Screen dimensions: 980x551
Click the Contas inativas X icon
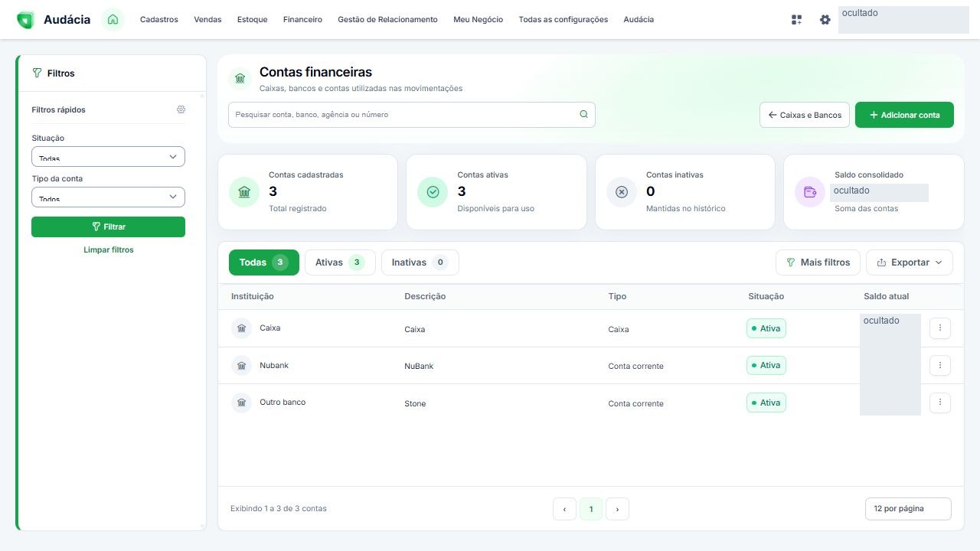click(x=622, y=192)
